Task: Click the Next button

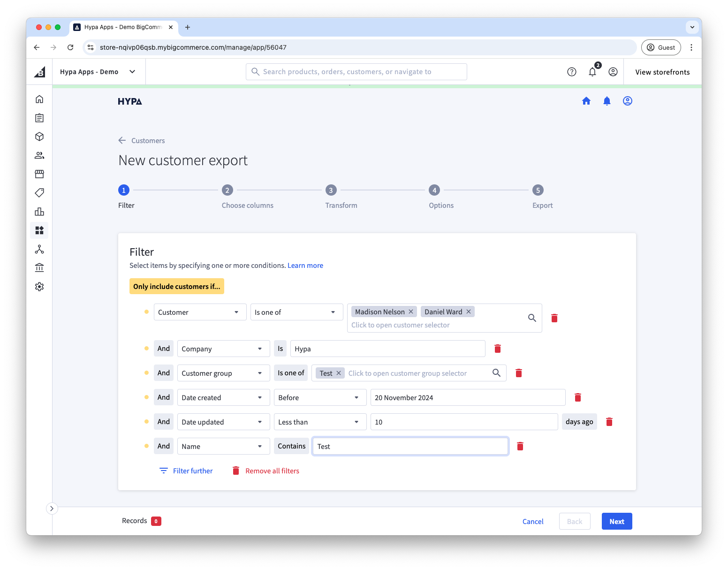Action: [x=616, y=521]
